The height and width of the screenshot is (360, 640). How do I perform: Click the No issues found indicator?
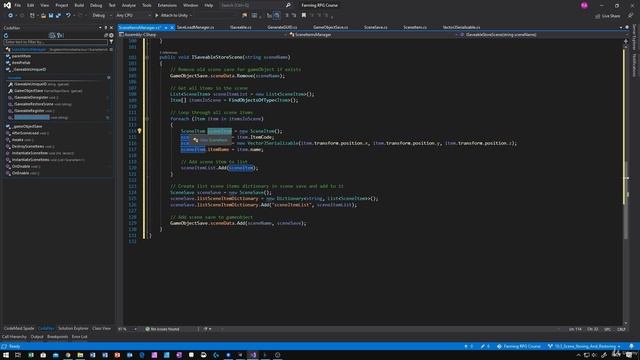click(x=162, y=329)
